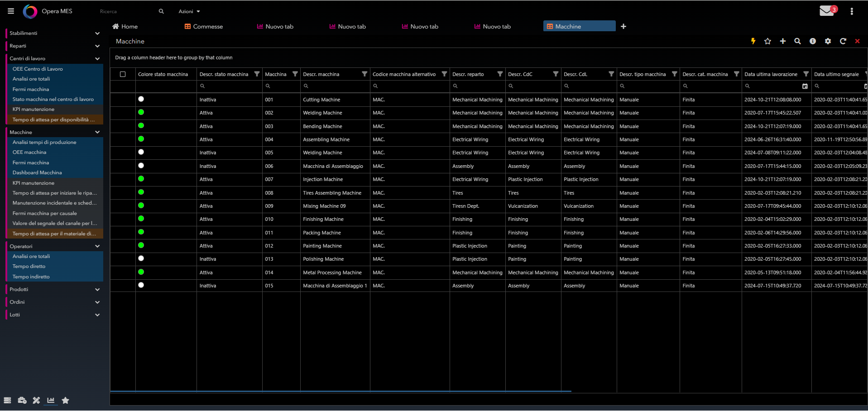Select the bar chart icon in the bottom sidebar
The width and height of the screenshot is (868, 411).
(x=51, y=400)
